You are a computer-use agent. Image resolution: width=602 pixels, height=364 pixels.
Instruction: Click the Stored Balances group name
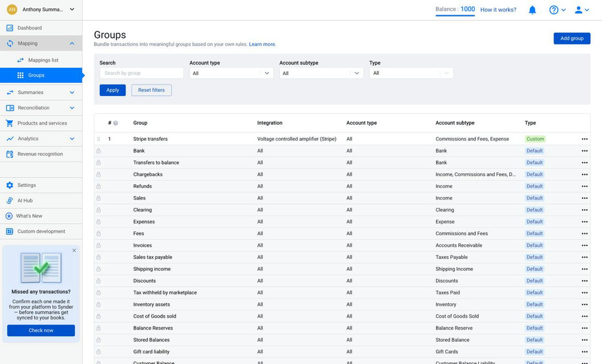click(x=152, y=340)
